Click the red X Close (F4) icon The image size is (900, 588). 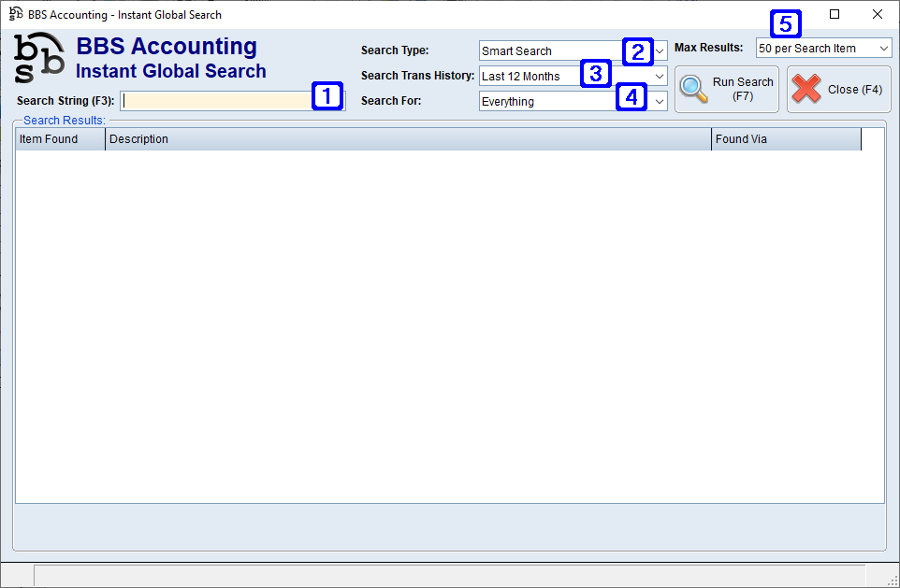pos(806,89)
